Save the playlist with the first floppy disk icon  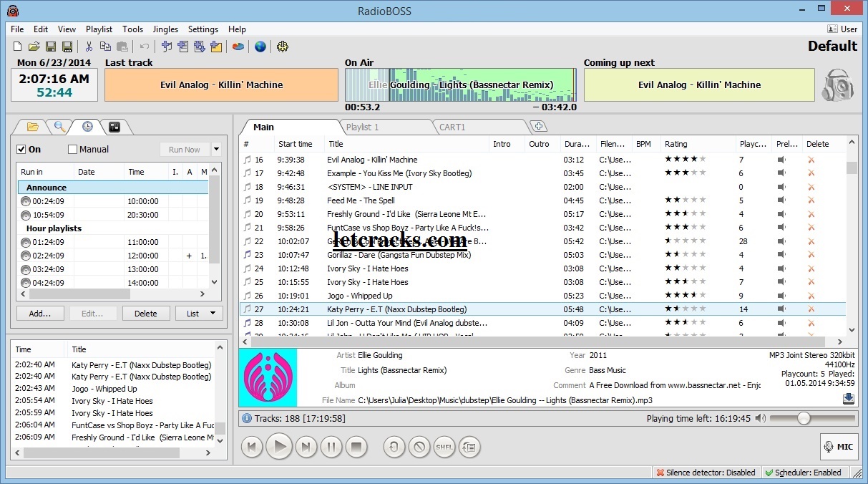(x=51, y=47)
